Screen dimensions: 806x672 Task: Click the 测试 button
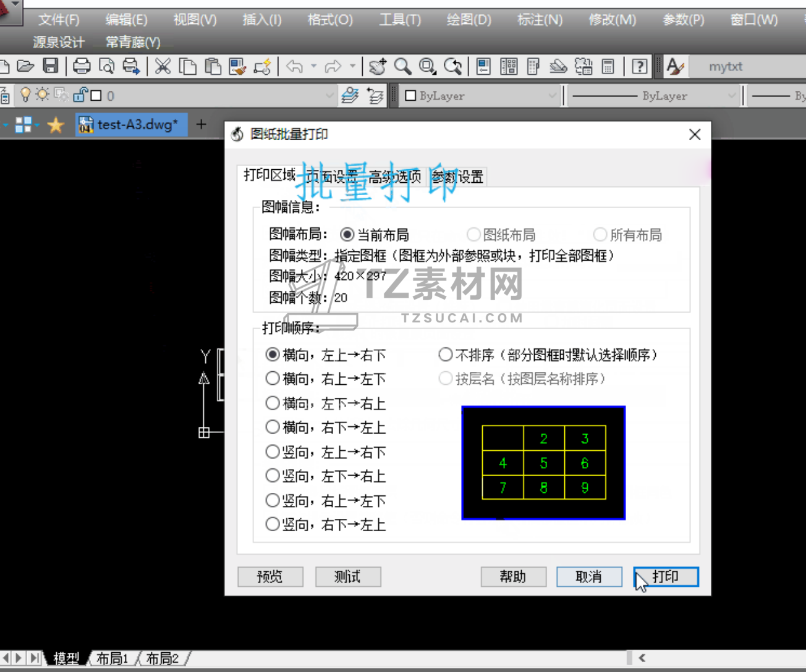point(348,577)
